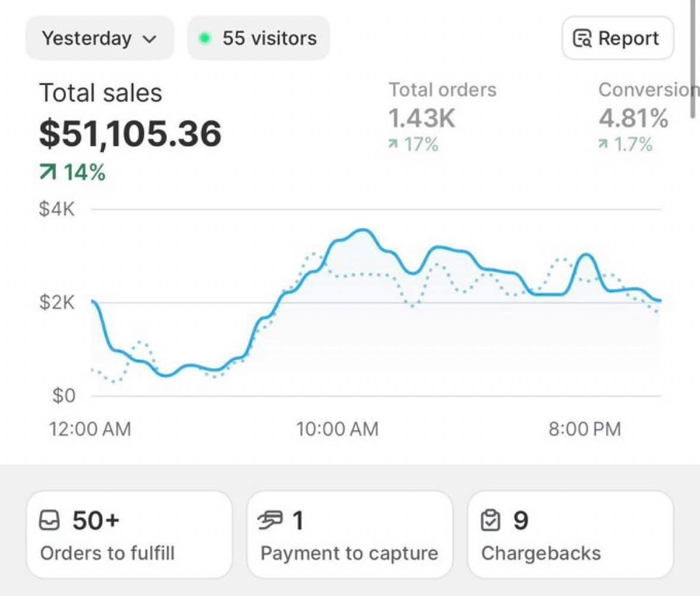Switch to the Total orders metric

tap(442, 90)
